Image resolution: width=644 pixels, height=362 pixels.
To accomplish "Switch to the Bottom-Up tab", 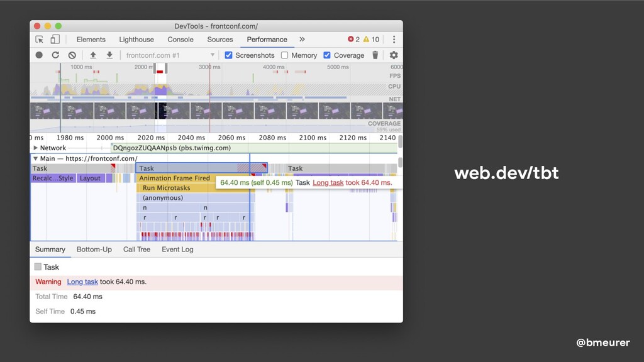I will (x=94, y=250).
